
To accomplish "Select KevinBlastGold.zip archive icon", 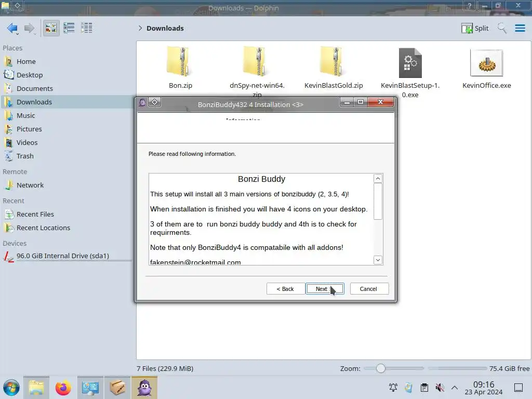I will click(x=334, y=62).
